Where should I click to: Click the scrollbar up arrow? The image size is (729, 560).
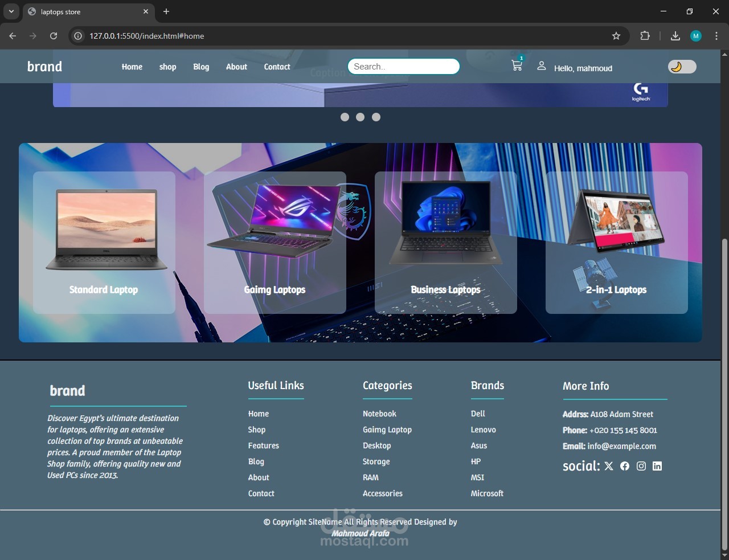724,55
